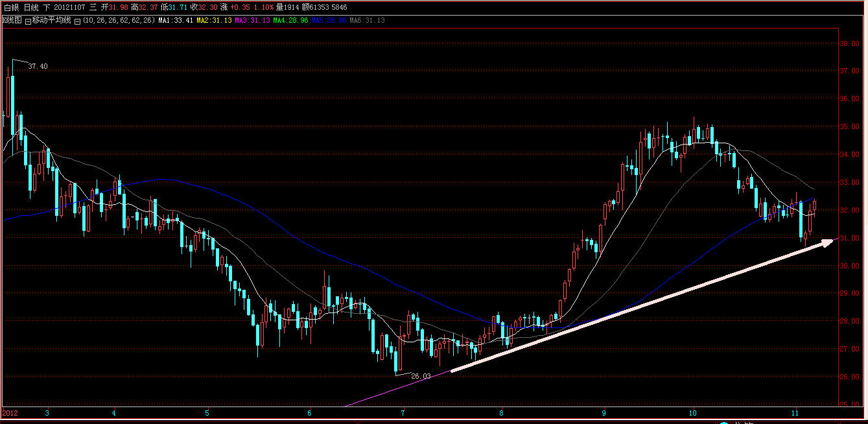
Task: Click the closing price 32.30
Action: [x=208, y=7]
